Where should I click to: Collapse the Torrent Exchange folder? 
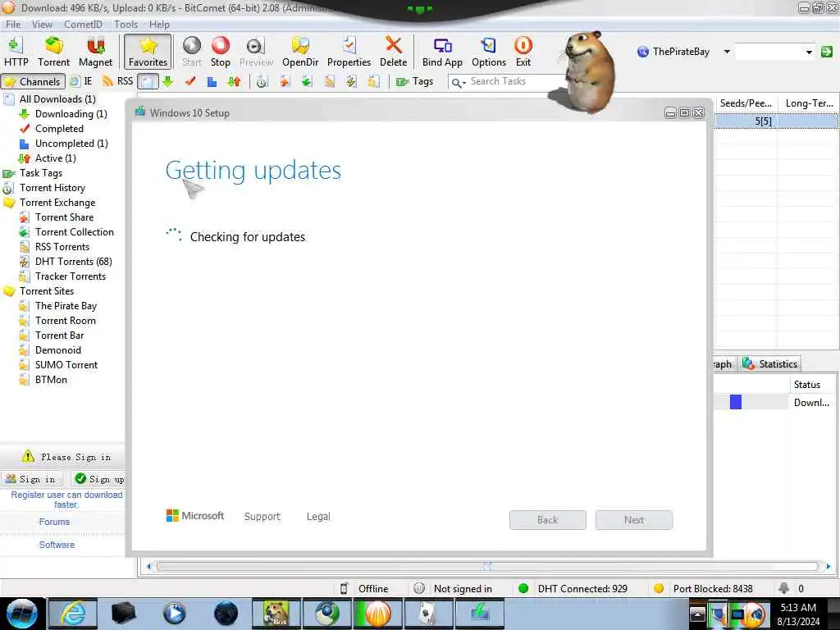point(57,203)
